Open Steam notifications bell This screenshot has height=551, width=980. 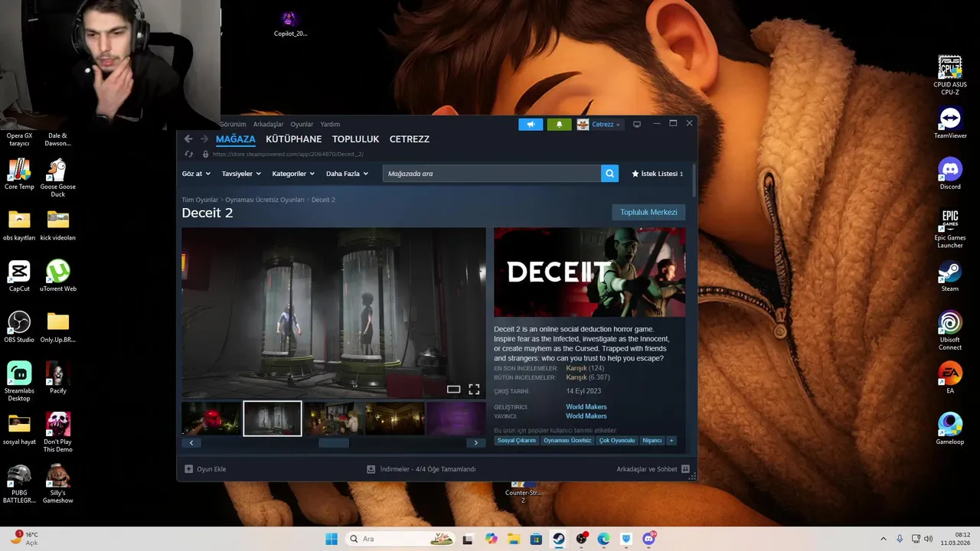tap(559, 124)
